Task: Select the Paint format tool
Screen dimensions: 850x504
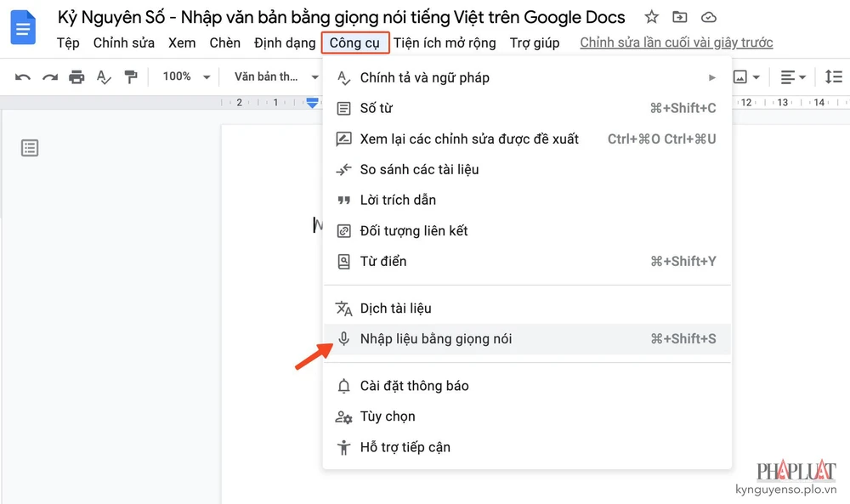Action: (131, 76)
